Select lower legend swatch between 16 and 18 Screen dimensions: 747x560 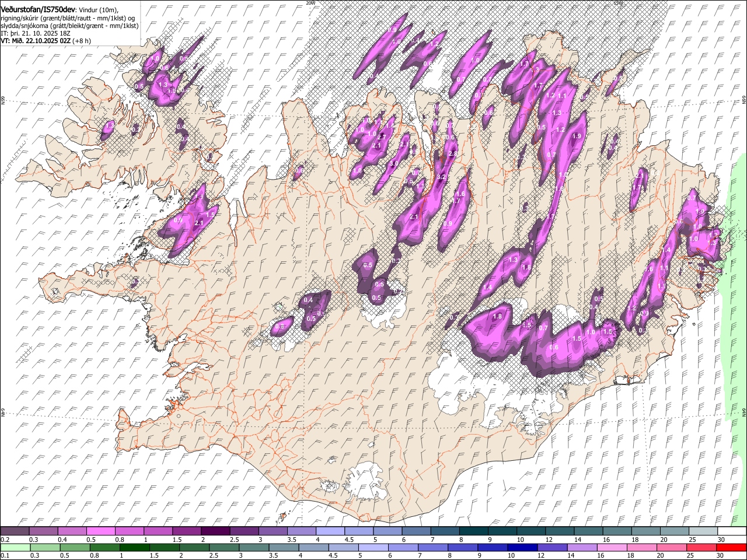pos(613,548)
